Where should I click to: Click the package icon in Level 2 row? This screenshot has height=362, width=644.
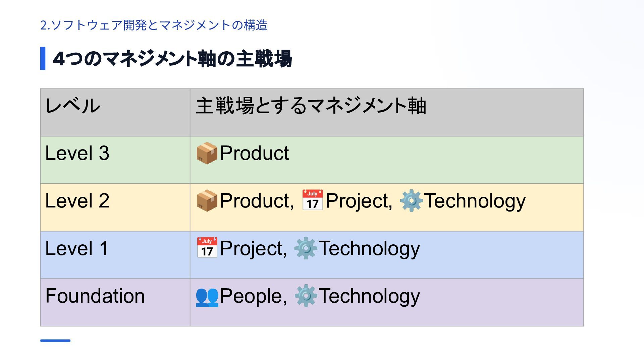207,201
